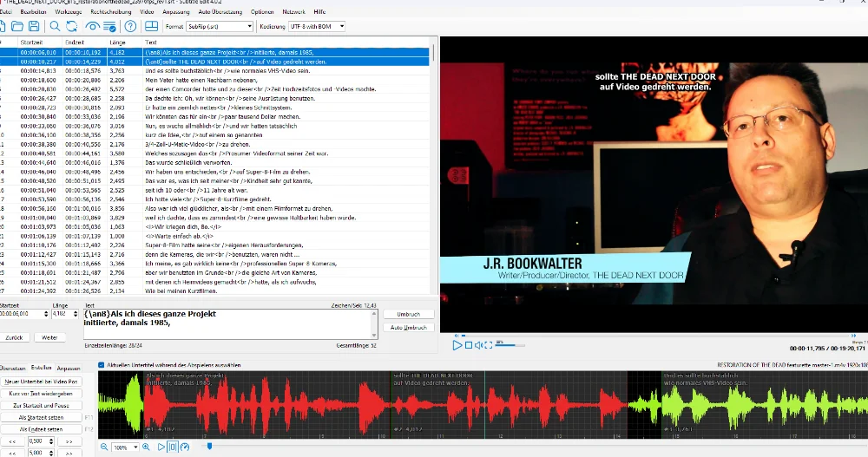Mute video with speaker icon
The height and width of the screenshot is (457, 868).
click(478, 345)
